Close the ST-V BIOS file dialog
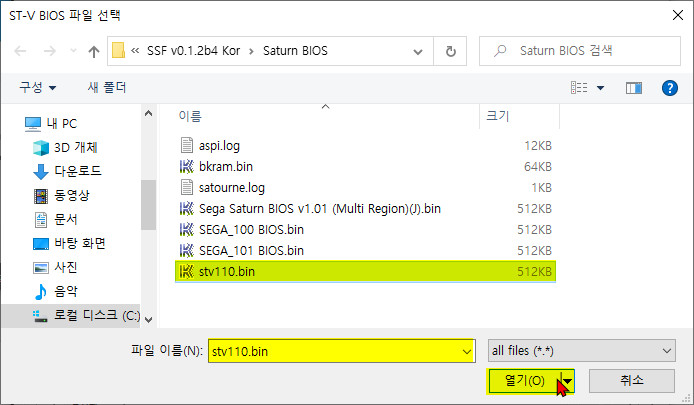 (x=677, y=15)
